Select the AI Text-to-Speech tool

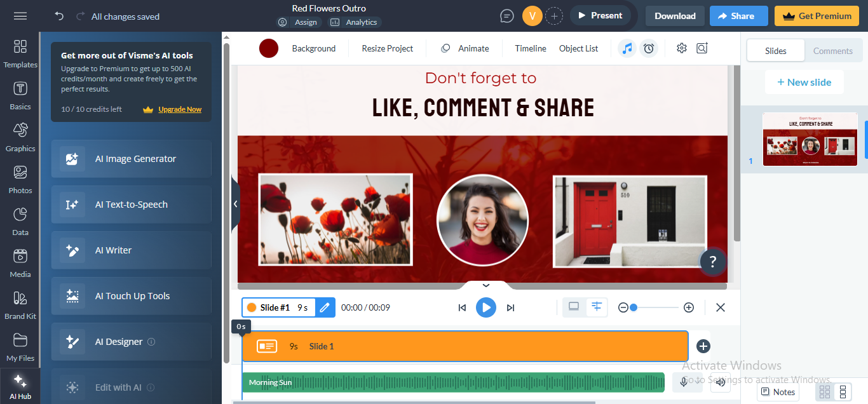[130, 204]
